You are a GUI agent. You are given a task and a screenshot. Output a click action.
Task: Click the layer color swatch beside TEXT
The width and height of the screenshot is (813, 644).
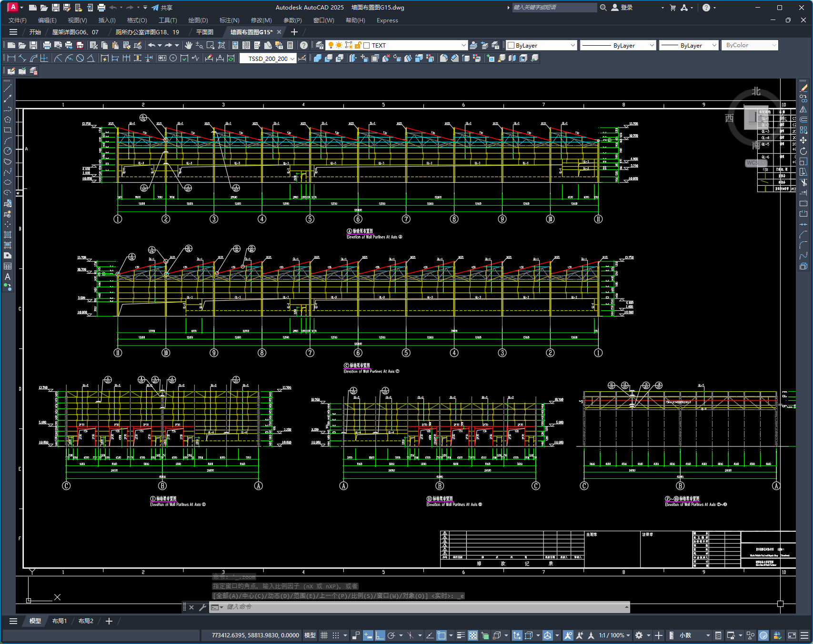[367, 46]
